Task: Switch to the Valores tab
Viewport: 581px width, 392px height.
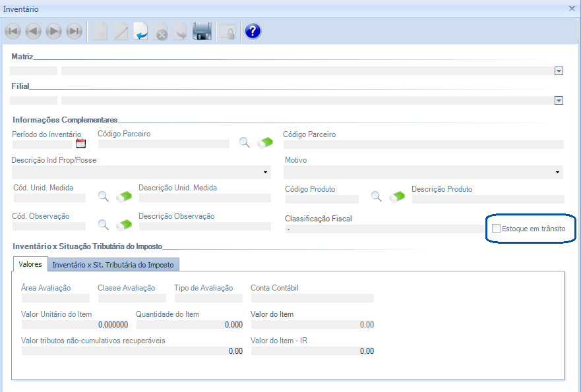Action: (30, 264)
